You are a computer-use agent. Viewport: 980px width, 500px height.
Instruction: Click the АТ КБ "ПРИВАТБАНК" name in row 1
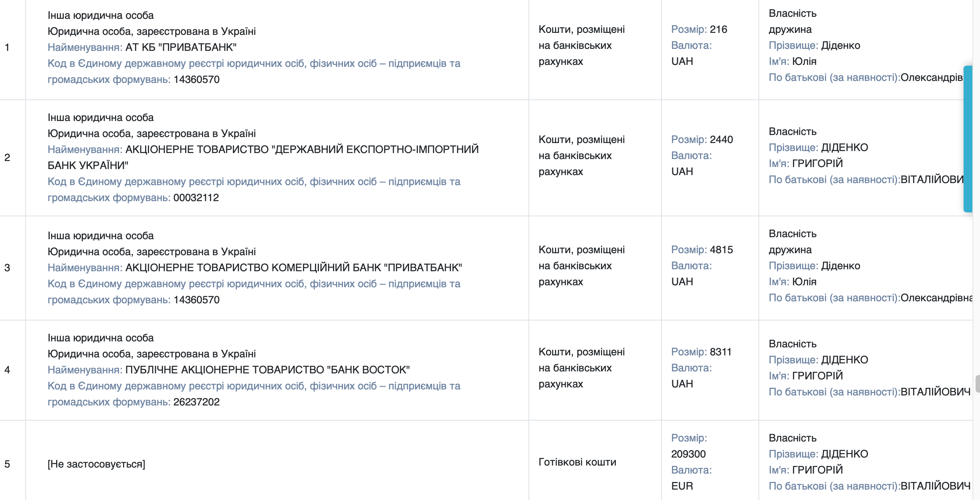coord(181,47)
